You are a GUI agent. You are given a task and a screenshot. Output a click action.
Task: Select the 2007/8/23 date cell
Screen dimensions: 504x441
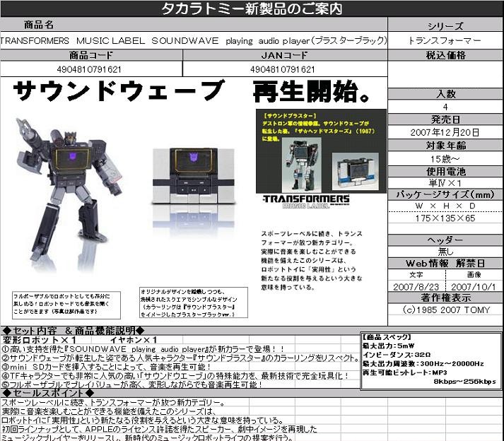pyautogui.click(x=417, y=286)
